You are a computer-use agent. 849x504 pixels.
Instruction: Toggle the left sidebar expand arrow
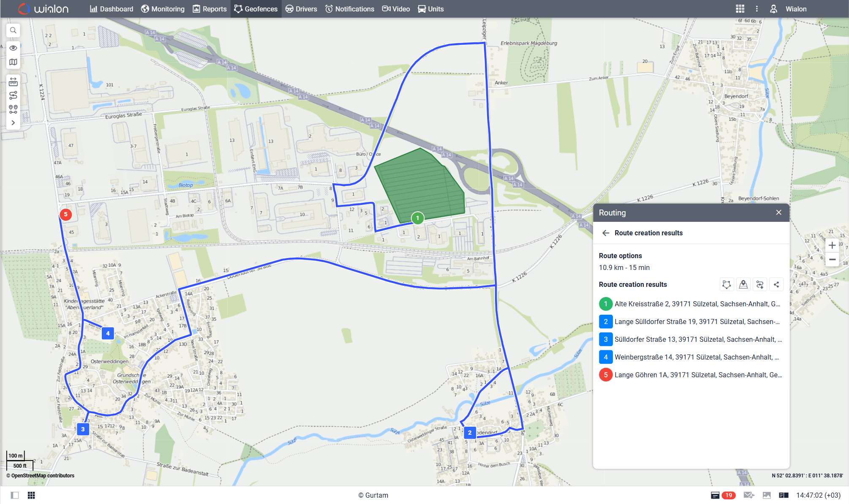[x=13, y=124]
